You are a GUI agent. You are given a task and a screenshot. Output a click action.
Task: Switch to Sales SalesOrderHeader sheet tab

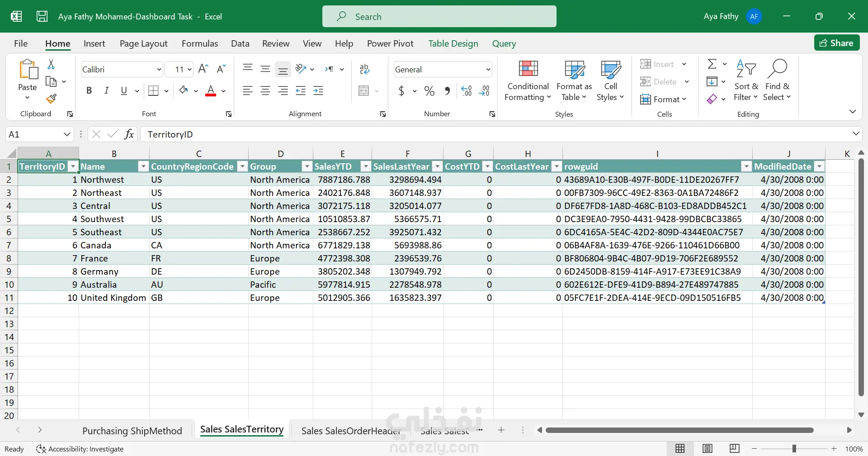[351, 431]
